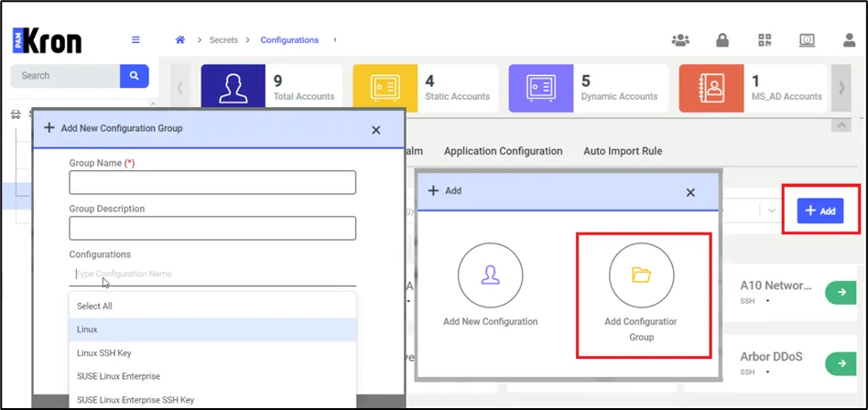Switch to Auto Import Rule tab
This screenshot has height=410, width=868.
click(x=623, y=151)
